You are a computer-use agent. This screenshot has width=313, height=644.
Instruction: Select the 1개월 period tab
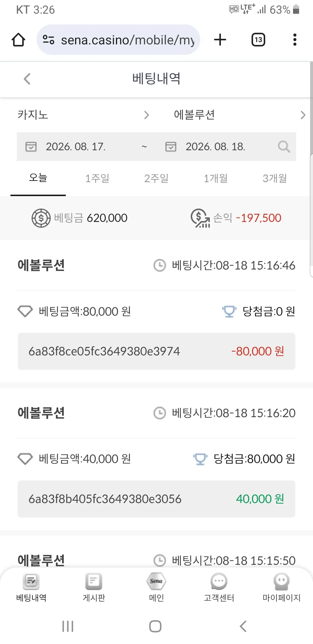tap(216, 178)
